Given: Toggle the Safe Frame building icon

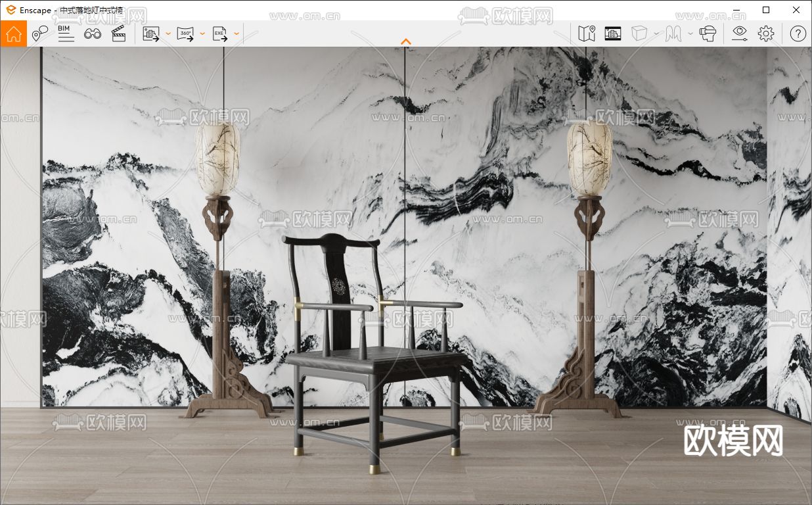Looking at the screenshot, I should [613, 34].
